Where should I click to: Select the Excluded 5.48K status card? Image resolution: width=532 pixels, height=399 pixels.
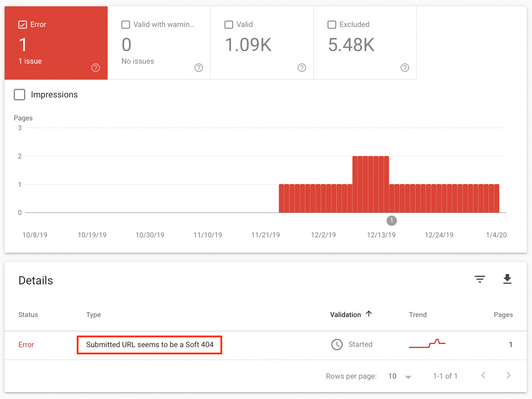365,43
